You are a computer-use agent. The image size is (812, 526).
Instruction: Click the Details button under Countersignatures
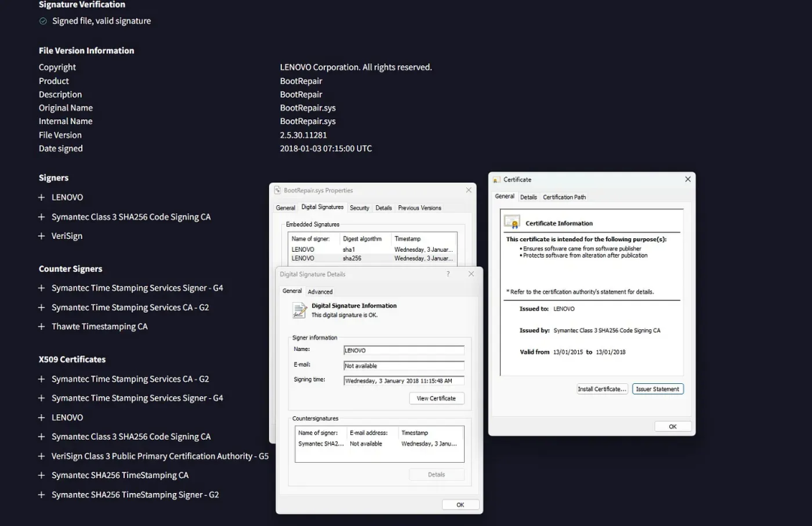[437, 474]
